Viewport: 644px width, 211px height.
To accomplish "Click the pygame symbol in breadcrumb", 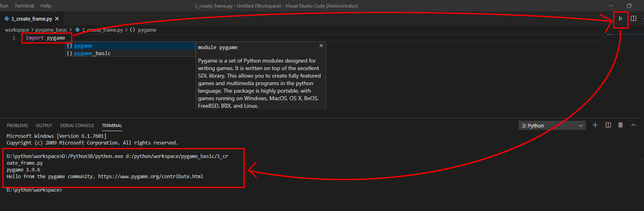I will coord(143,30).
